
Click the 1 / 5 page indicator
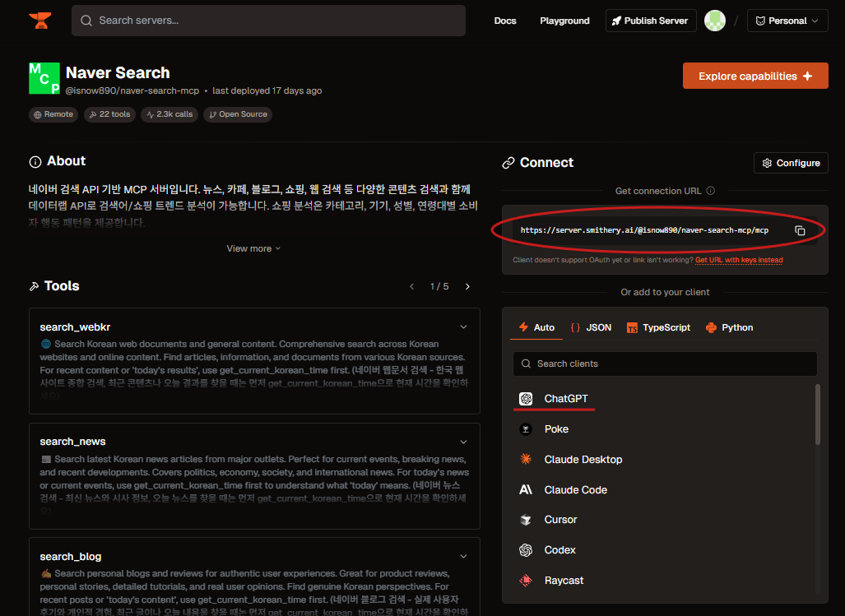(439, 286)
